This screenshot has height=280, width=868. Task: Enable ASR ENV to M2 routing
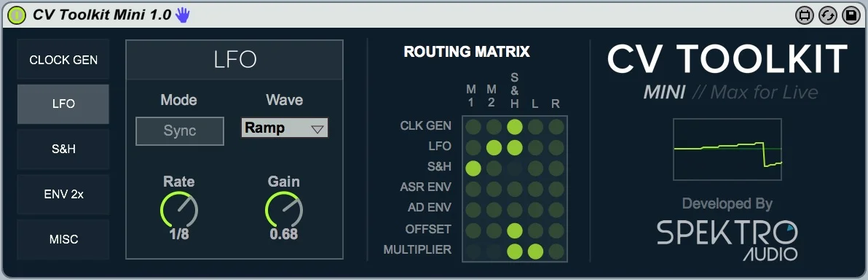(494, 189)
